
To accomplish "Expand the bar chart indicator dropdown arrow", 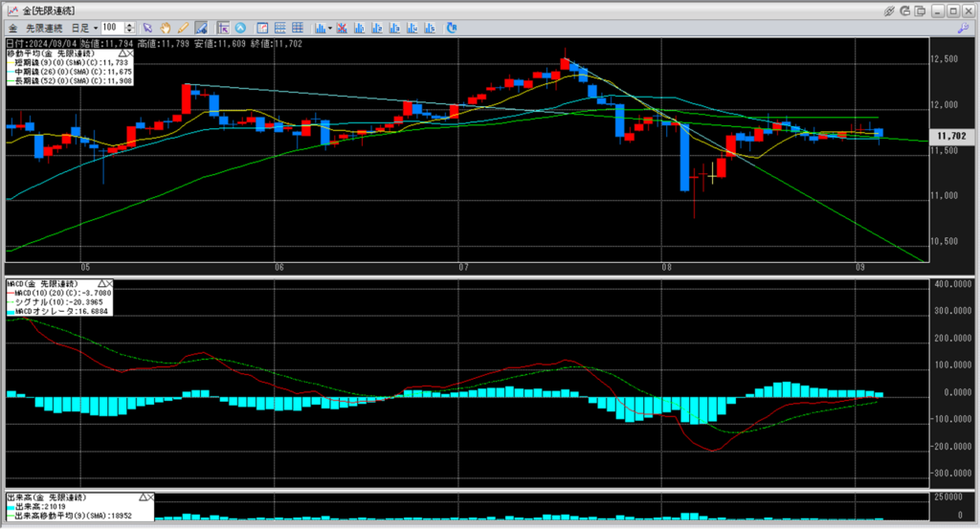I will [330, 28].
